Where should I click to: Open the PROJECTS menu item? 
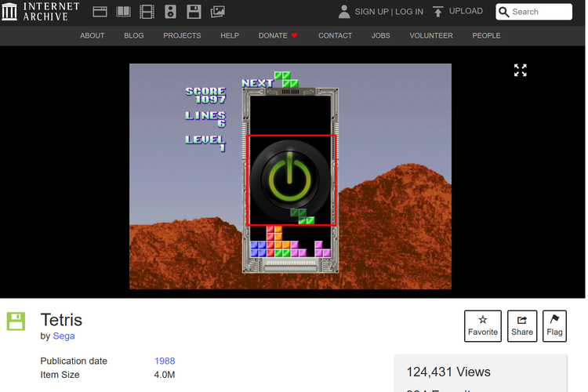coord(182,35)
